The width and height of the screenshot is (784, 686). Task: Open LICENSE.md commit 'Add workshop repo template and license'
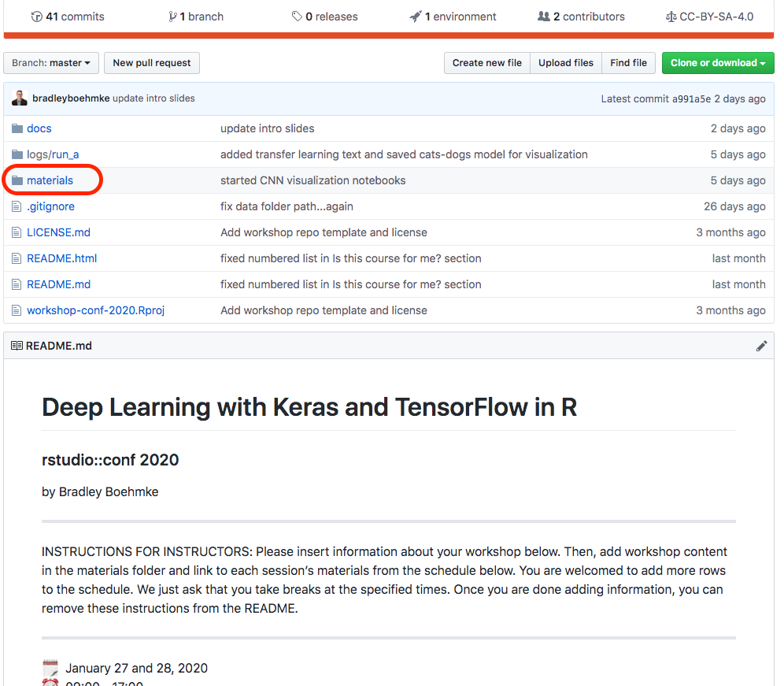pos(324,232)
